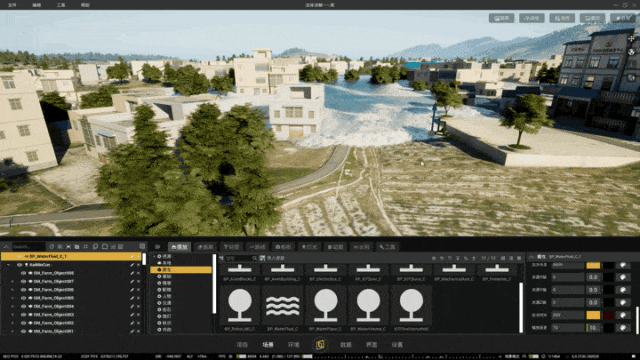Screen dimensions: 640x360
Task: Toggle visibility of SM_Farm_Object005
Action: 23,298
